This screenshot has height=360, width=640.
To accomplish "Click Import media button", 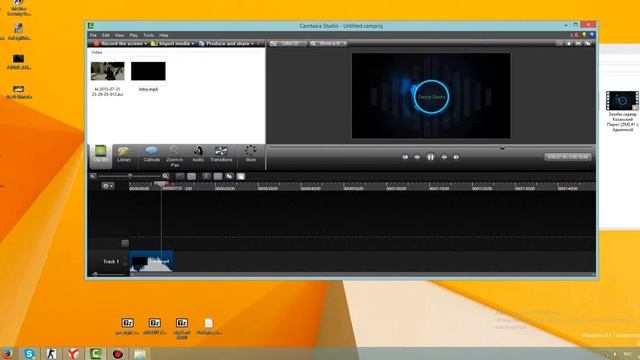I will click(171, 44).
